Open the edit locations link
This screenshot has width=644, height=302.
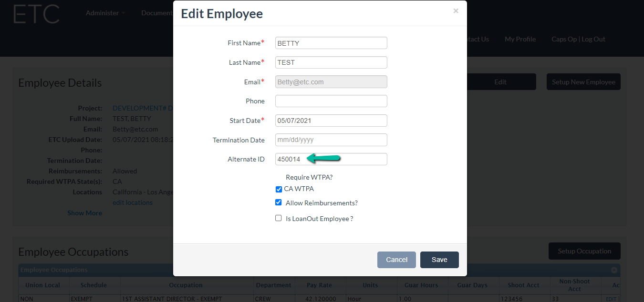[133, 202]
